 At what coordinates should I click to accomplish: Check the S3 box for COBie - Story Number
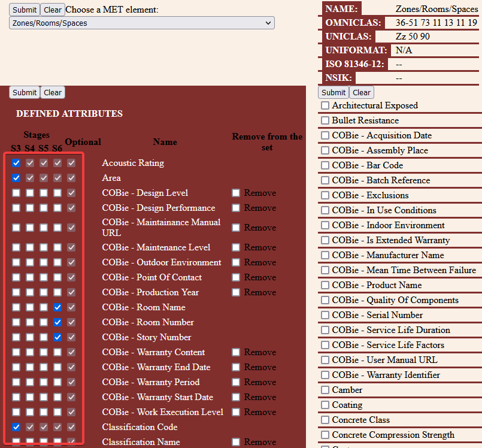click(x=16, y=337)
